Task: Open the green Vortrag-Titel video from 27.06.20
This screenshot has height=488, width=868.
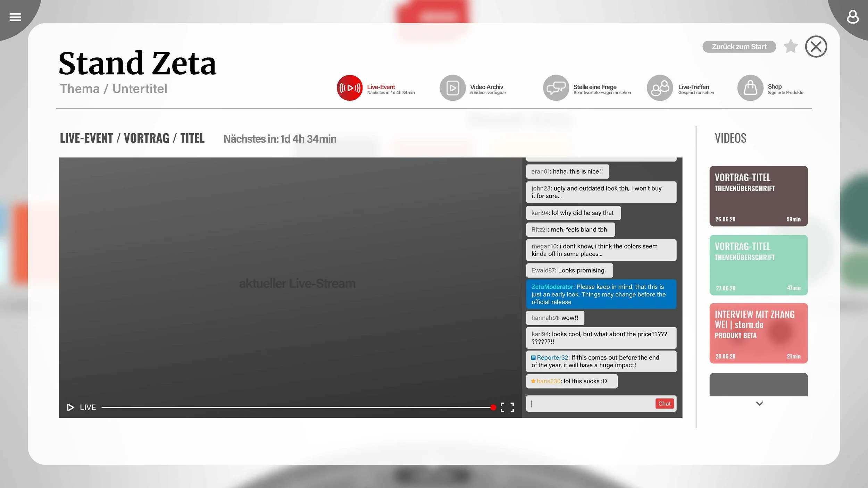Action: pyautogui.click(x=758, y=265)
